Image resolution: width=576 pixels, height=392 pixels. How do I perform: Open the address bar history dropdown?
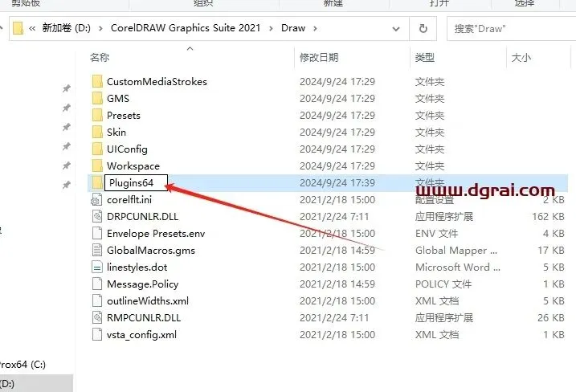396,29
